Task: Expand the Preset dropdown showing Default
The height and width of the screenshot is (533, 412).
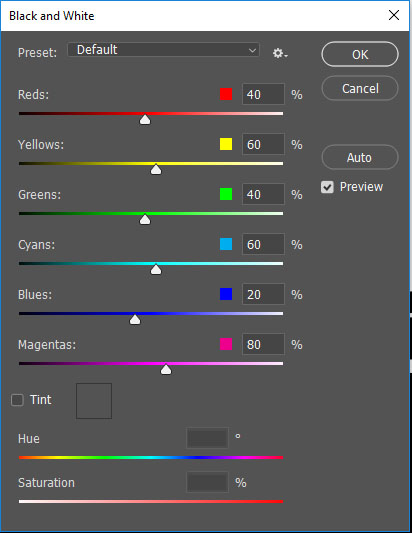Action: (x=164, y=50)
